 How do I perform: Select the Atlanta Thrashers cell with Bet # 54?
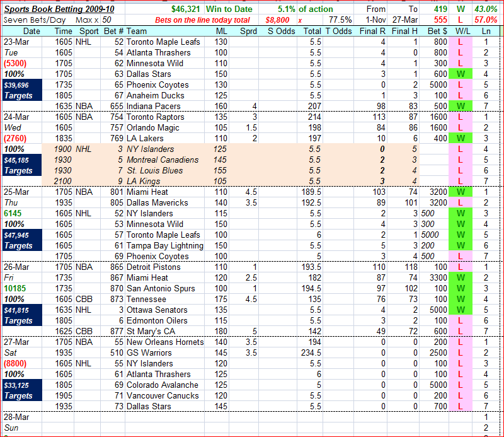pyautogui.click(x=164, y=52)
